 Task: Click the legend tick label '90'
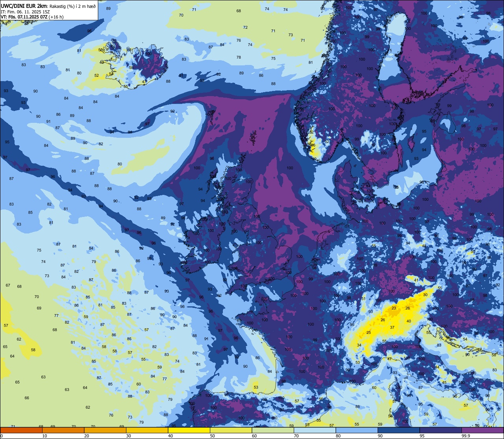[380, 436]
